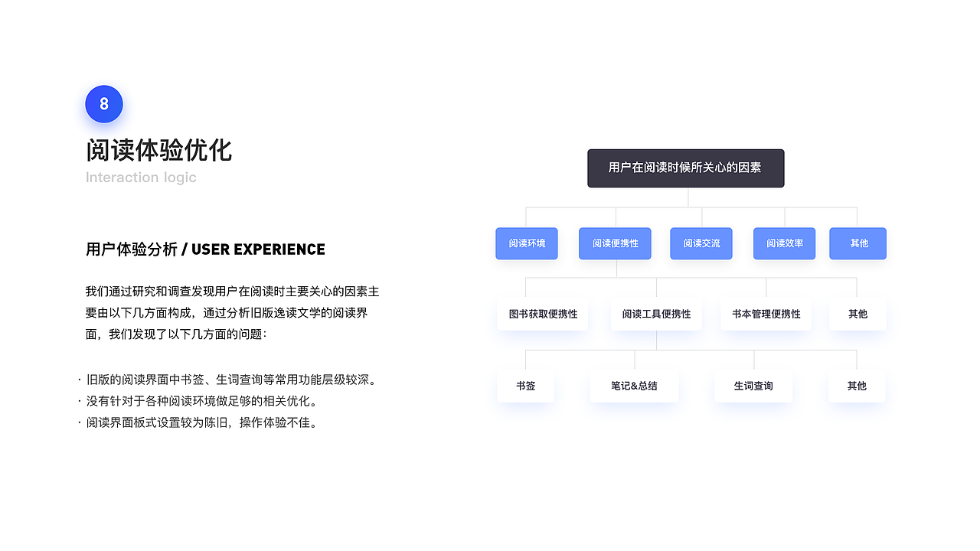Screen dimensions: 980x551
Task: Click the subtitle Interaction logic
Action: (141, 177)
